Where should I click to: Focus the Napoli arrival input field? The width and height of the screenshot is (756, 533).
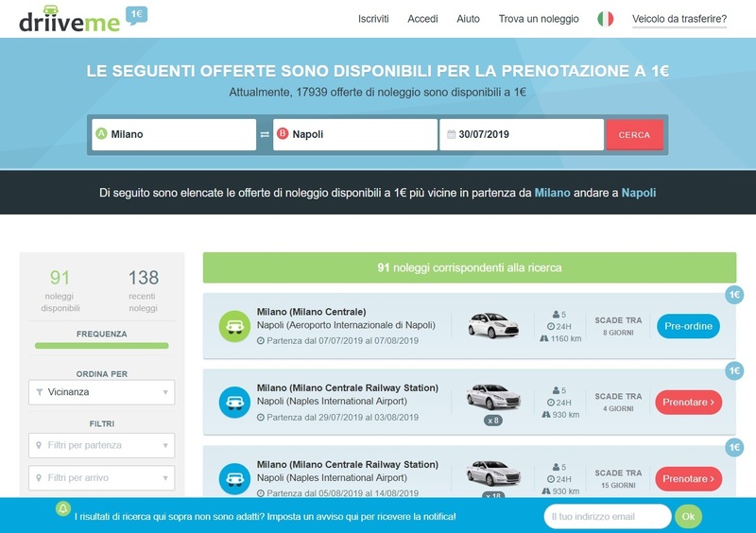click(x=355, y=134)
